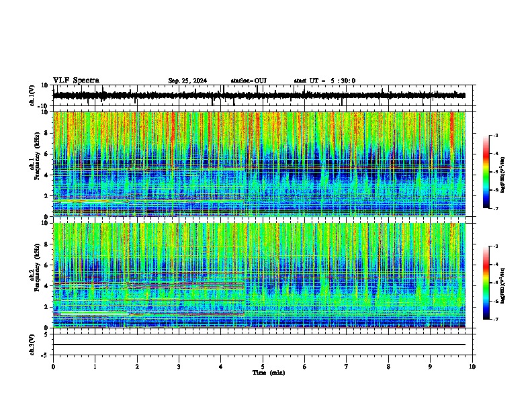Click the "5" tick on ch.3(V) axis

click(x=47, y=334)
